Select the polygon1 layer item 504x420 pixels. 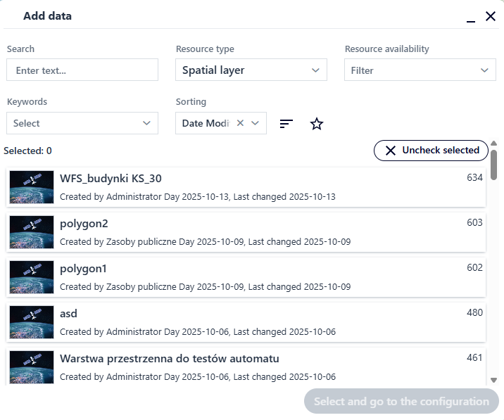(246, 277)
